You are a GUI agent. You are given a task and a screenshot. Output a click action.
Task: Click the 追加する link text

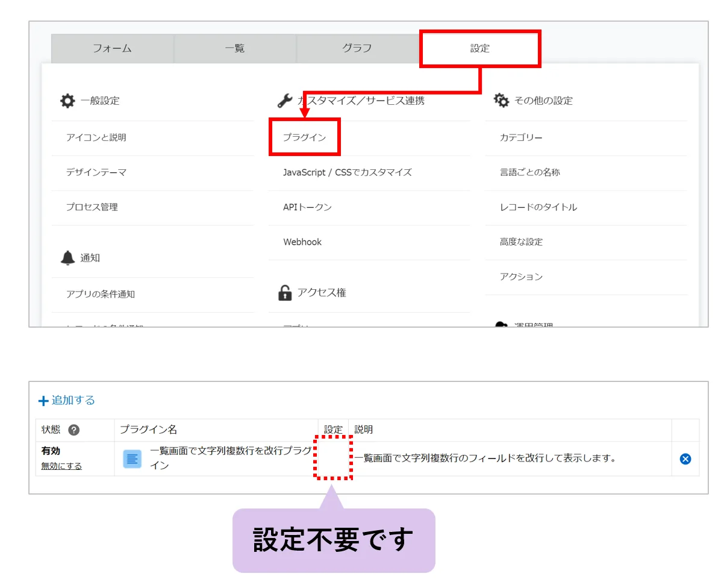pyautogui.click(x=73, y=400)
